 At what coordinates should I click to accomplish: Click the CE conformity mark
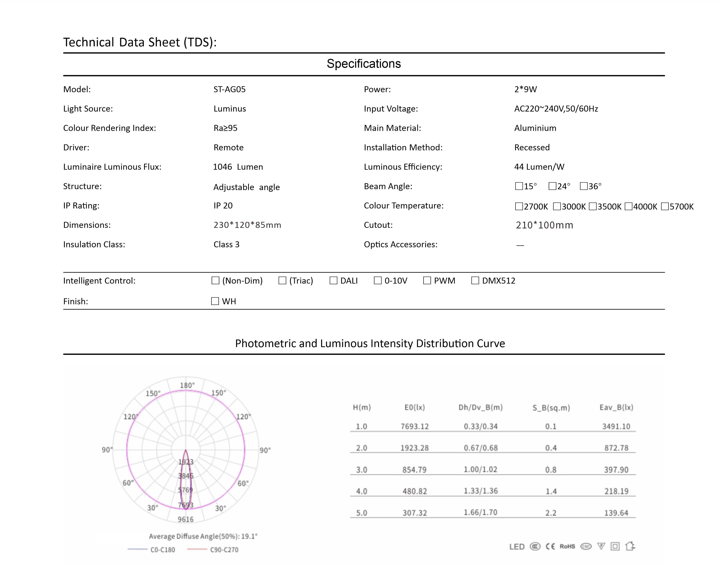click(x=550, y=546)
